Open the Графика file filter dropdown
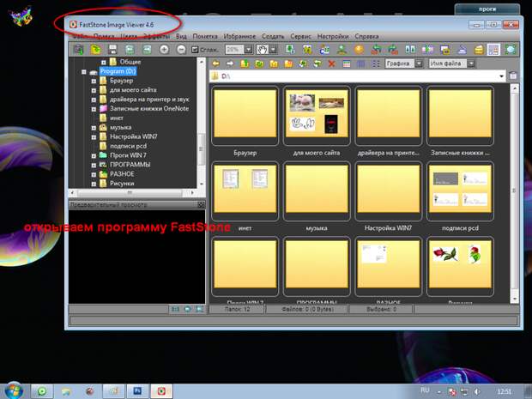The image size is (532, 399). tap(419, 63)
